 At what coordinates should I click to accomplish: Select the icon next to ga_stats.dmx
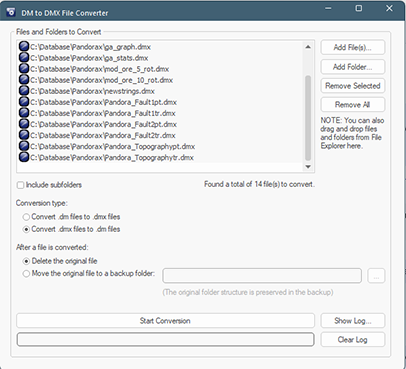(x=24, y=57)
